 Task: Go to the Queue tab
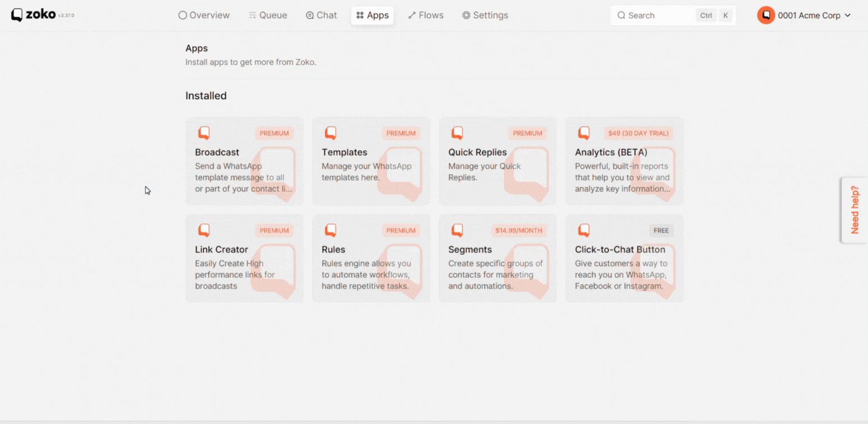click(x=268, y=15)
